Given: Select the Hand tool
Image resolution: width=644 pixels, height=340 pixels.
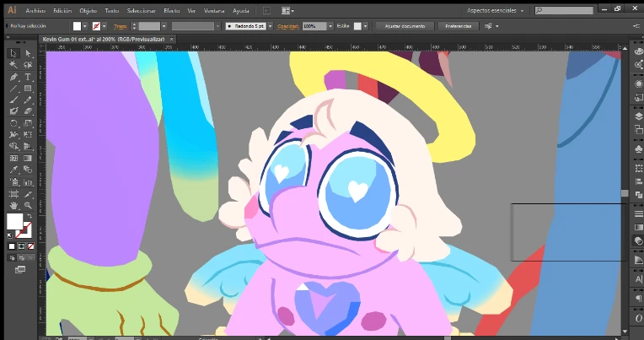Looking at the screenshot, I should tap(13, 205).
